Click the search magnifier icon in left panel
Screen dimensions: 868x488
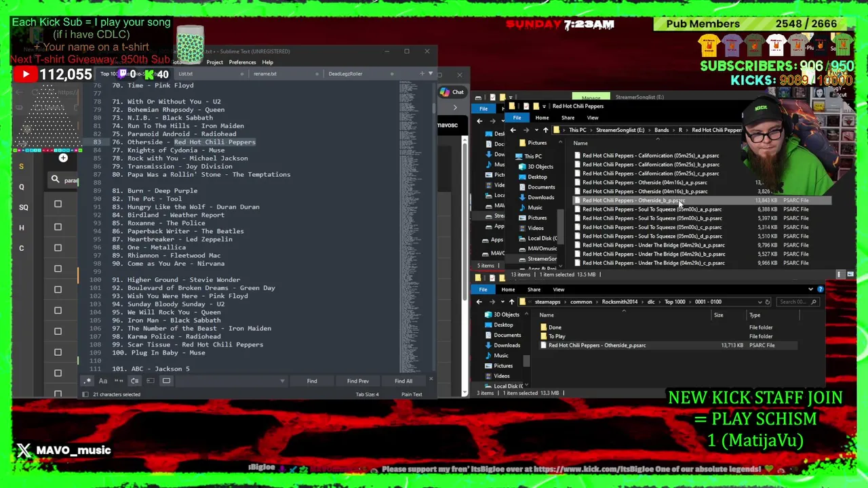click(55, 180)
